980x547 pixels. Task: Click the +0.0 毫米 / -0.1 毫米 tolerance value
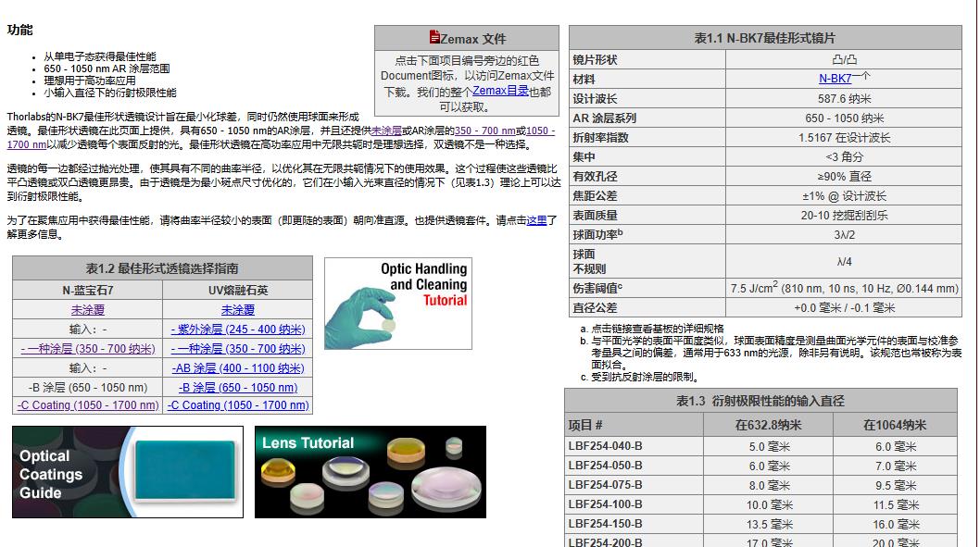pos(845,307)
